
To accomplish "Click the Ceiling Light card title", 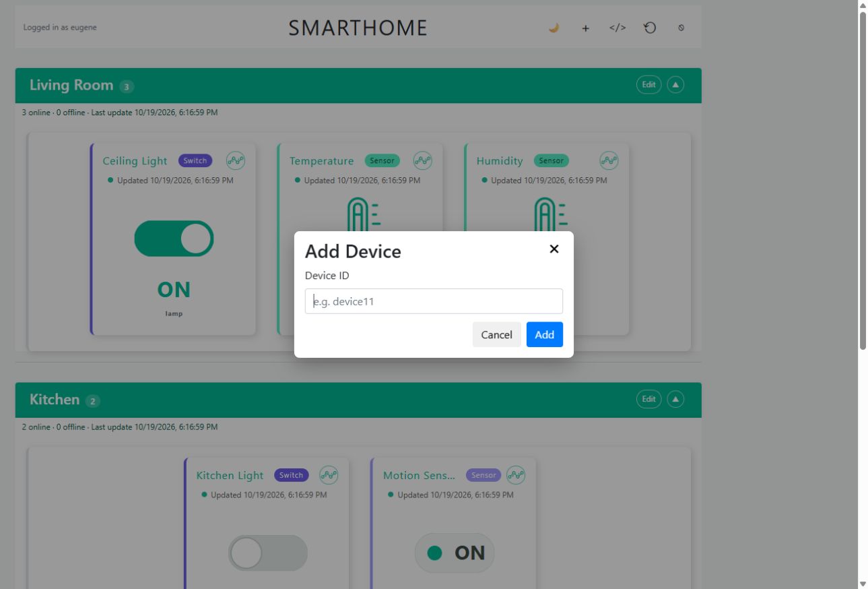I will [x=135, y=161].
